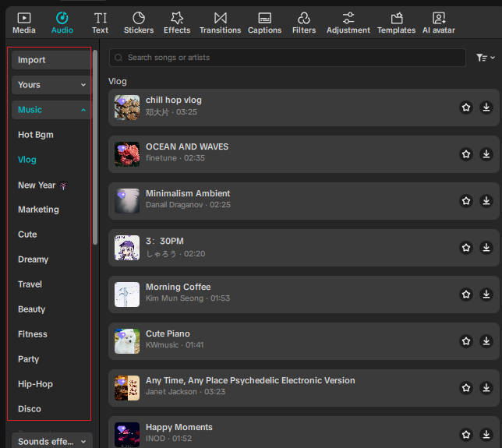The height and width of the screenshot is (448, 502).
Task: Select the Hot Bgm category
Action: pyautogui.click(x=36, y=135)
